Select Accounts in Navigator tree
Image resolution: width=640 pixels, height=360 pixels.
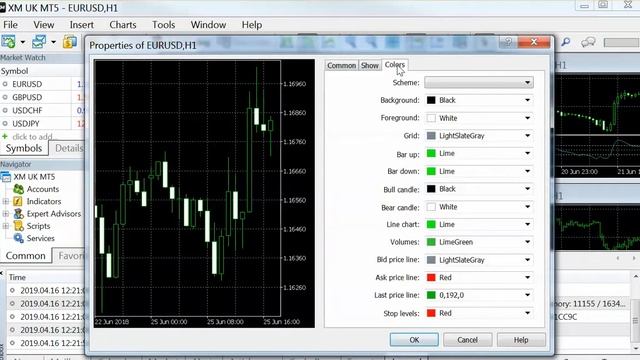(42, 189)
